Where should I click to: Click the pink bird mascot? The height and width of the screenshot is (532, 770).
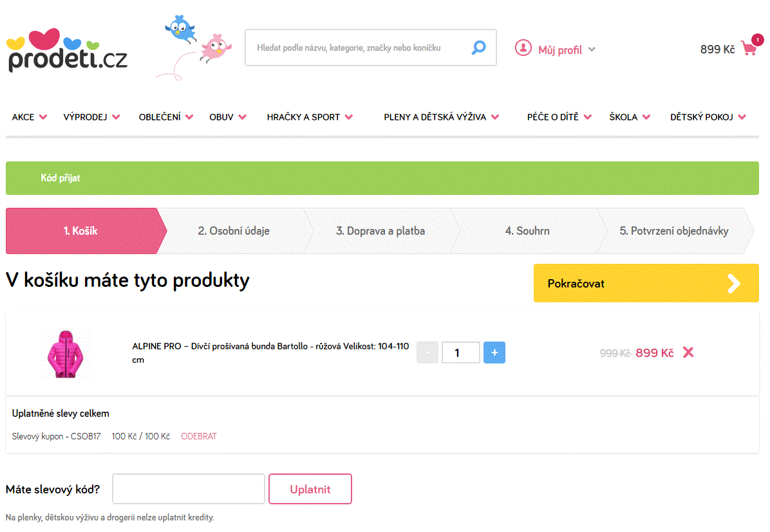pos(216,48)
